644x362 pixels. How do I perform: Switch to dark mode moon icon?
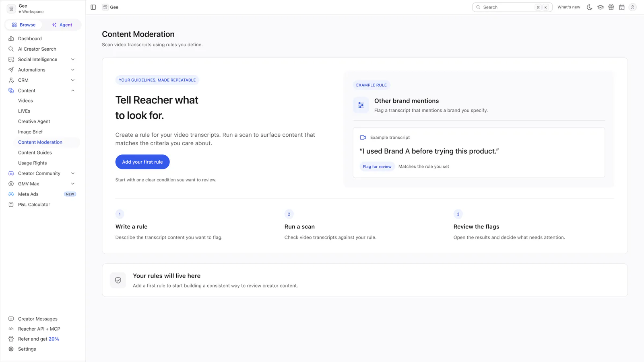590,7
